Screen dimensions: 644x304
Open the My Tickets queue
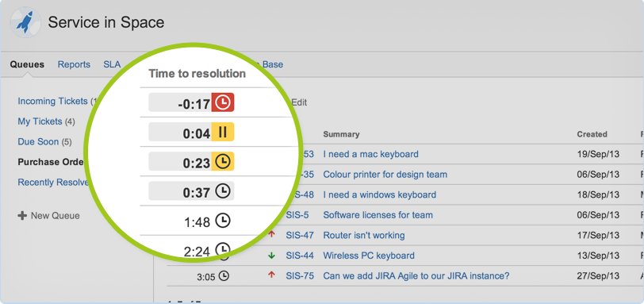click(x=40, y=121)
